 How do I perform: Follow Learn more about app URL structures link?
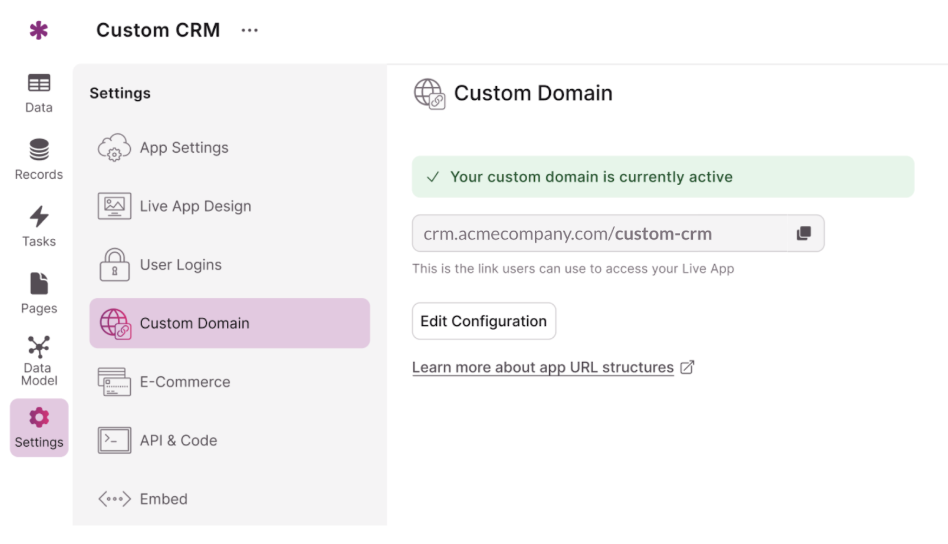[543, 367]
